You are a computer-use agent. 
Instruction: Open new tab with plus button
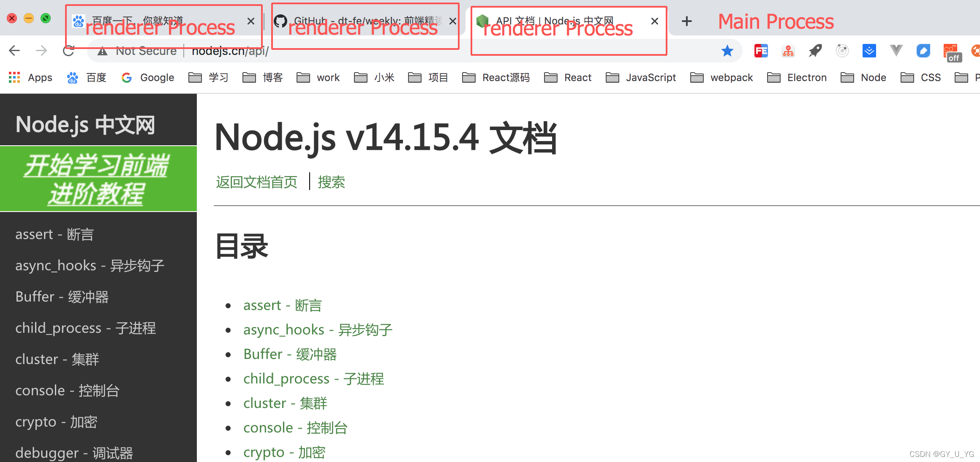click(687, 21)
